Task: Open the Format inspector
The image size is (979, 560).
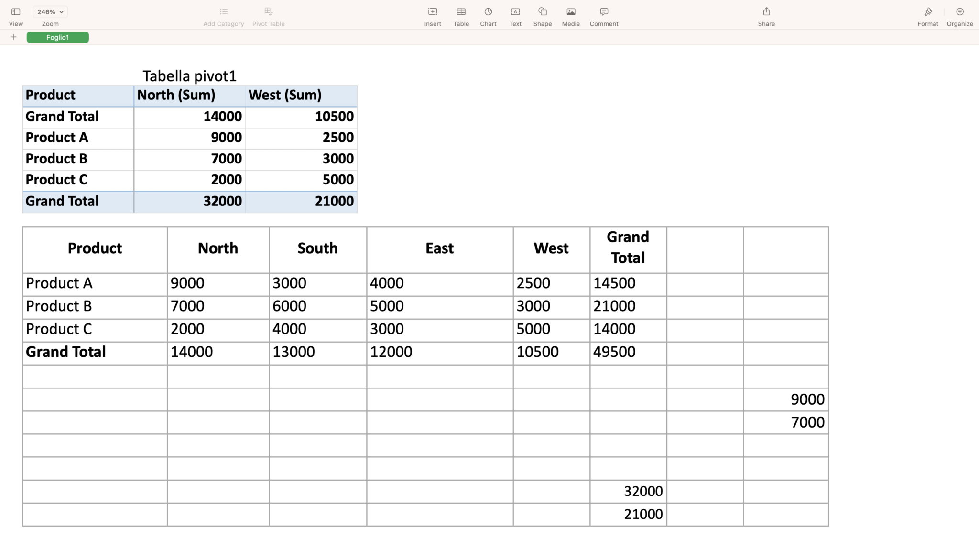Action: pyautogui.click(x=928, y=14)
